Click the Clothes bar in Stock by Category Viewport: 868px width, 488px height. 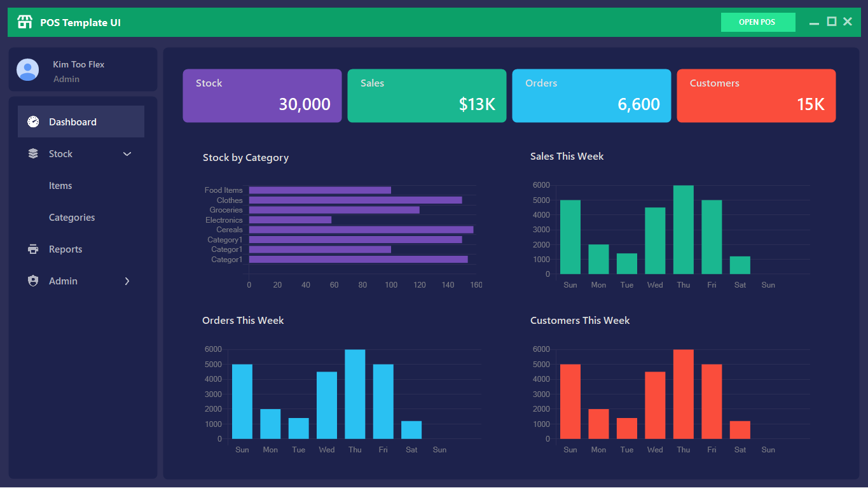(x=356, y=200)
